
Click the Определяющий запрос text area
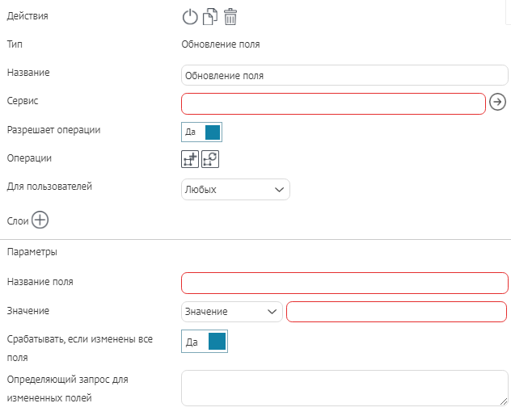(340, 388)
